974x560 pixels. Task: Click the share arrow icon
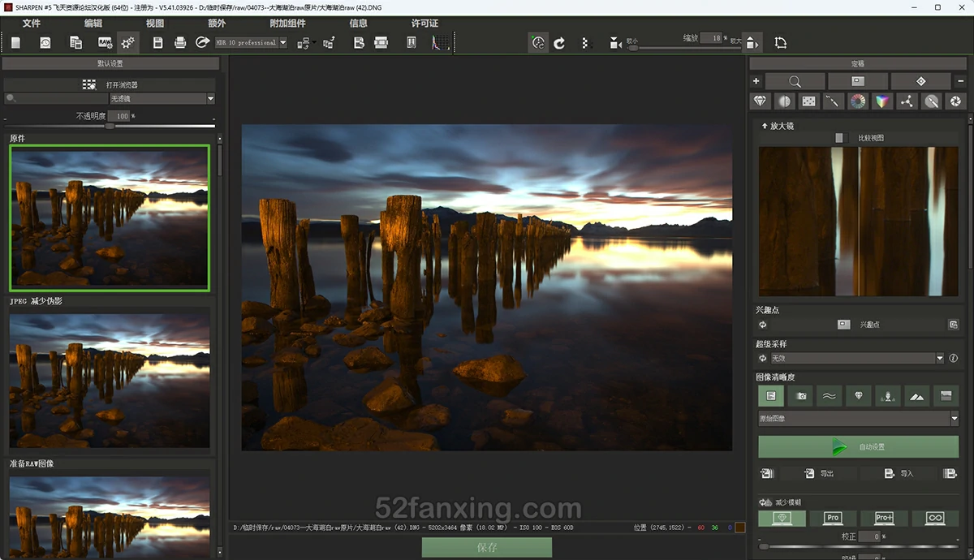click(x=203, y=42)
